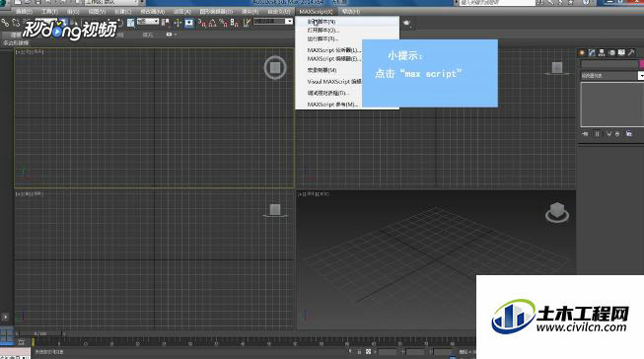Click Remove Modifier from stack icon
The height and width of the screenshot is (359, 644).
[x=617, y=134]
